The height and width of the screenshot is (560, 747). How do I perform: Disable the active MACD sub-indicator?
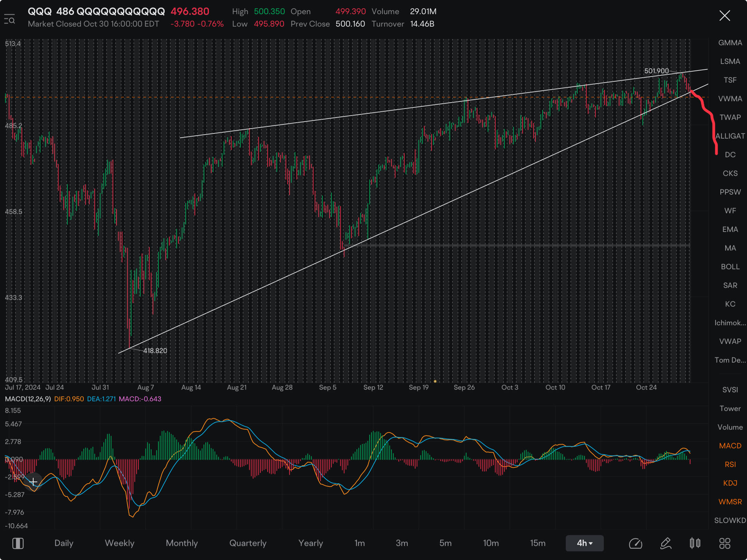coord(730,446)
